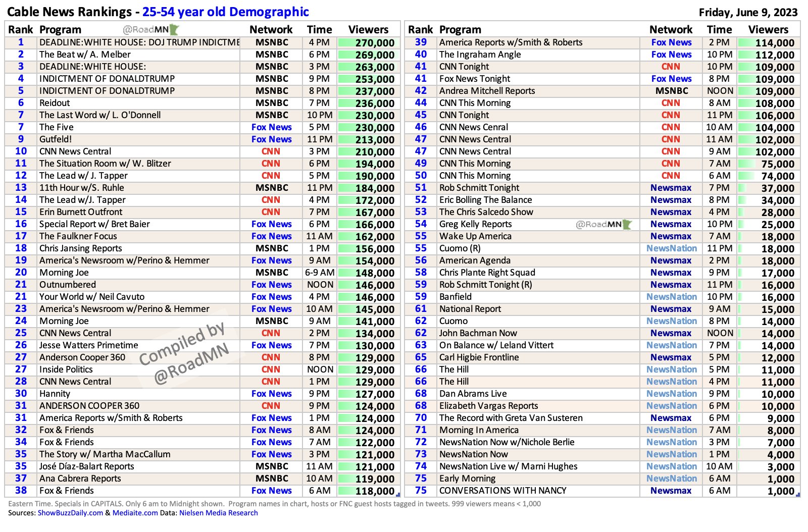This screenshot has width=808, height=532.
Task: Open the Nielsen Media Research data link
Action: tap(218, 513)
